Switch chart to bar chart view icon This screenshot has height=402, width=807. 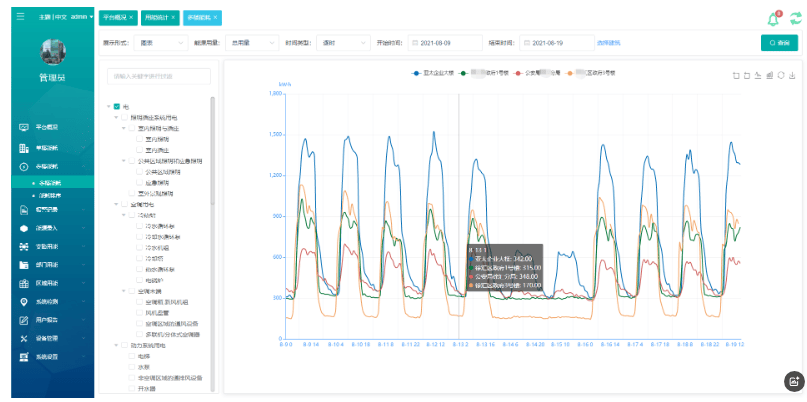coord(769,75)
